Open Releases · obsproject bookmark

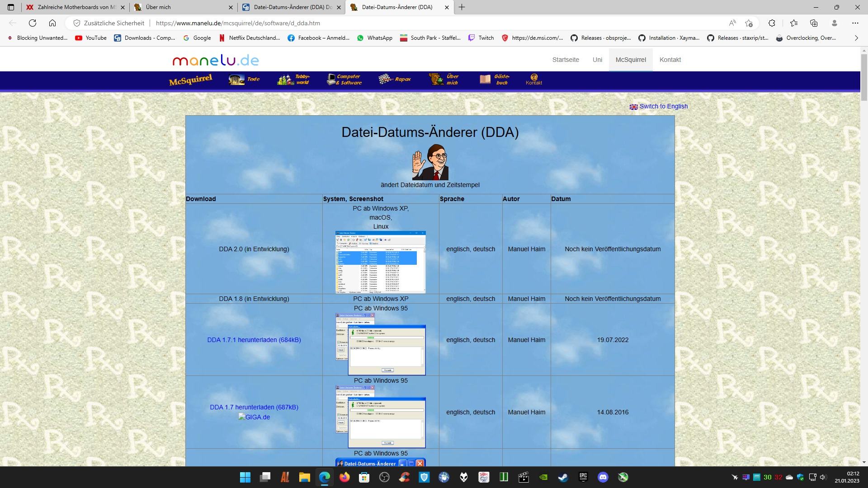[x=600, y=38]
